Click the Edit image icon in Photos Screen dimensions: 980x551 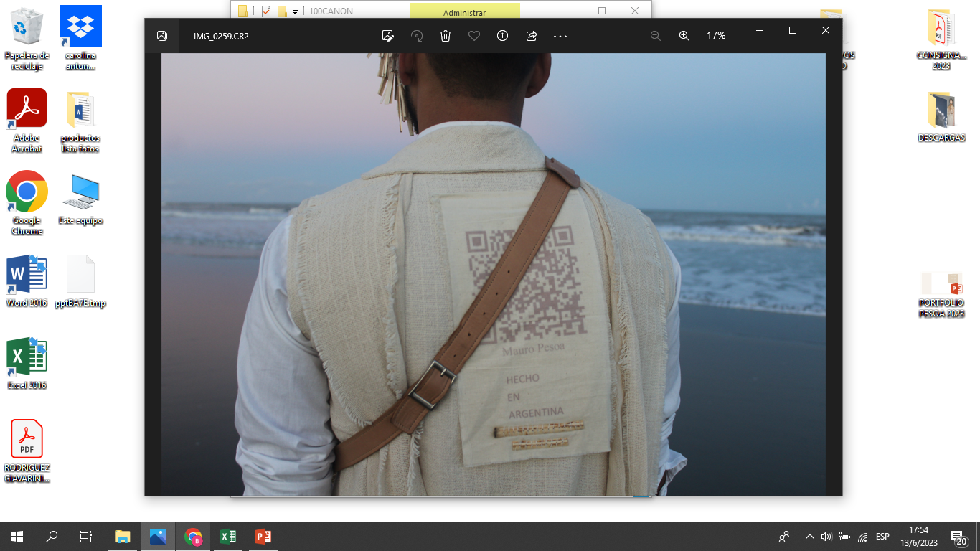388,36
